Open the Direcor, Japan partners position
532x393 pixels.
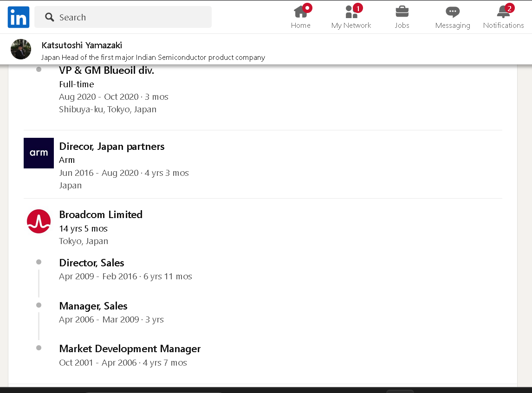111,147
